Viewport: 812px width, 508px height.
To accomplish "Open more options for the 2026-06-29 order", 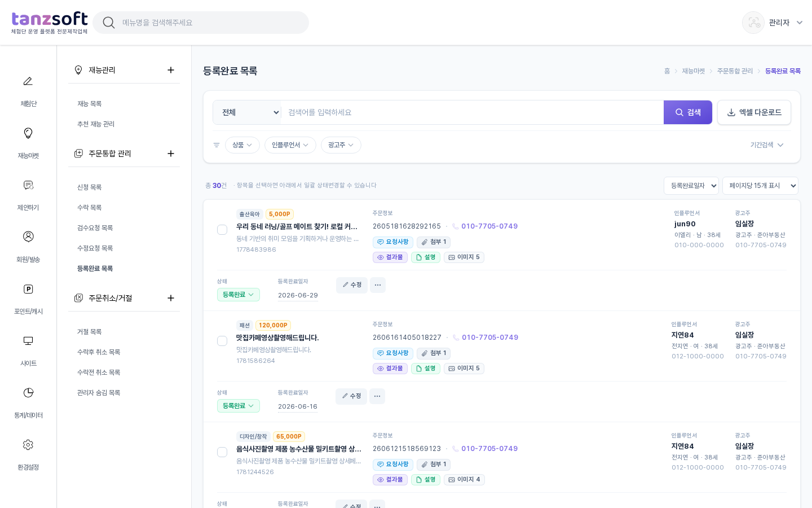I will (x=378, y=285).
